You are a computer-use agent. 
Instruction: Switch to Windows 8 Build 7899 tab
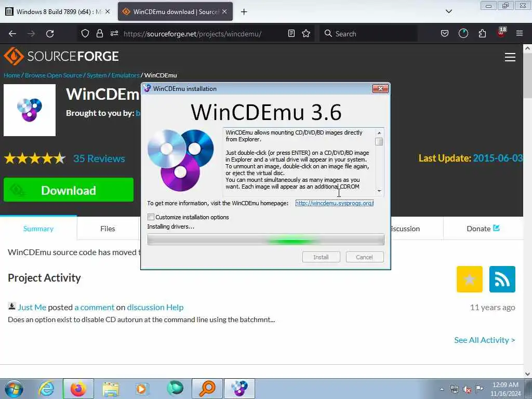[x=58, y=11]
